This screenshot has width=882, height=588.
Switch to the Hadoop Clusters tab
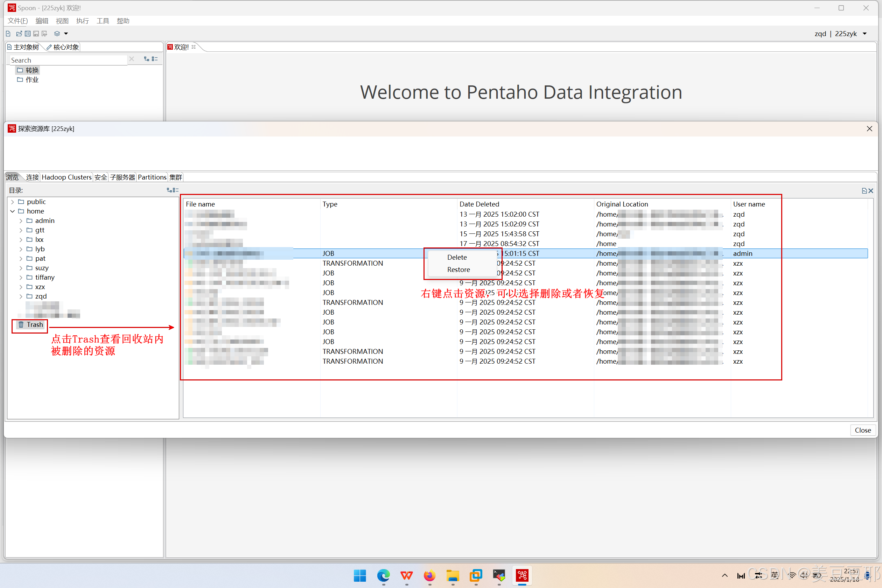click(x=66, y=177)
